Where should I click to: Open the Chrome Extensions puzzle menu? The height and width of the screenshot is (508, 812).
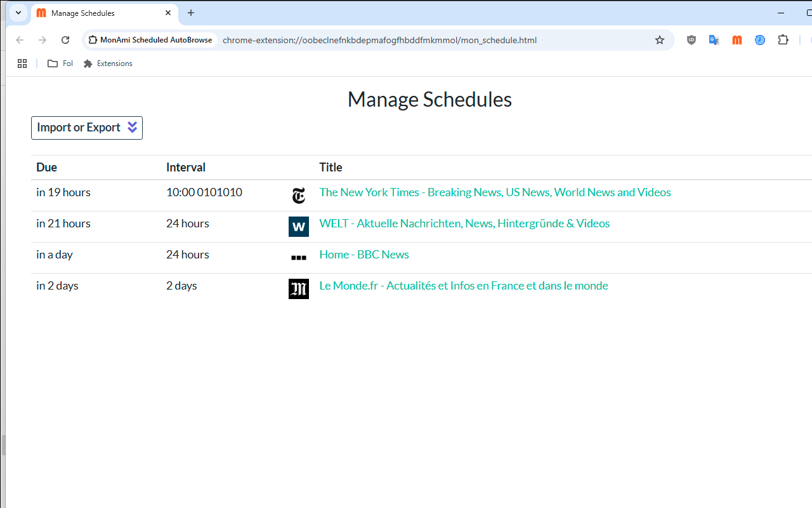[783, 40]
